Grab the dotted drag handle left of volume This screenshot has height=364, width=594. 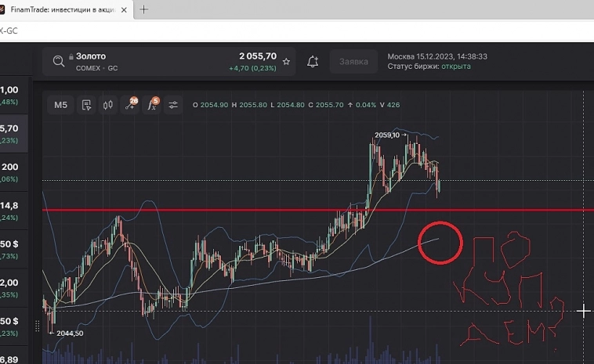pos(37,326)
